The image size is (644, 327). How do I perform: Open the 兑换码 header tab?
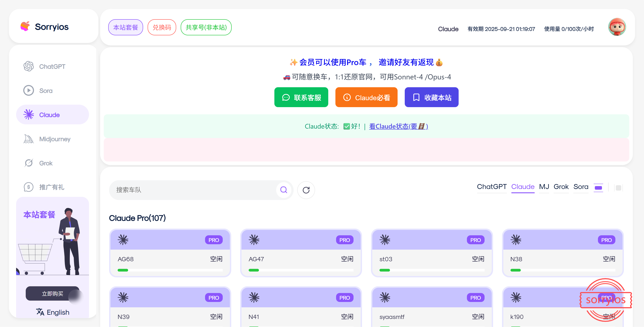pyautogui.click(x=162, y=27)
